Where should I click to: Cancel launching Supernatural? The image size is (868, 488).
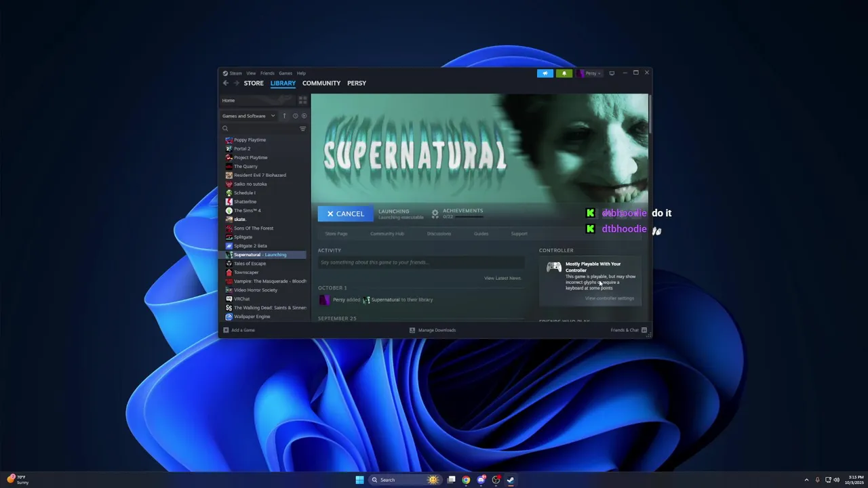point(345,213)
